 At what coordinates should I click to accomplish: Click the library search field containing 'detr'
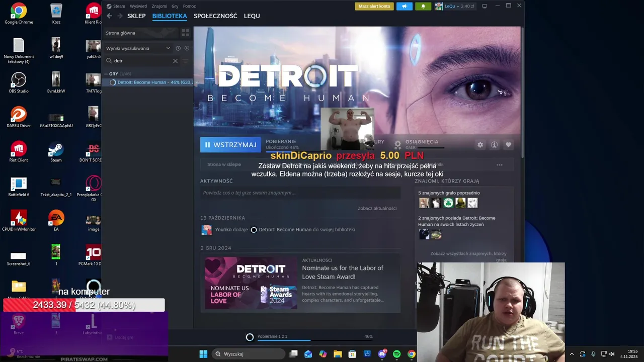click(x=141, y=60)
